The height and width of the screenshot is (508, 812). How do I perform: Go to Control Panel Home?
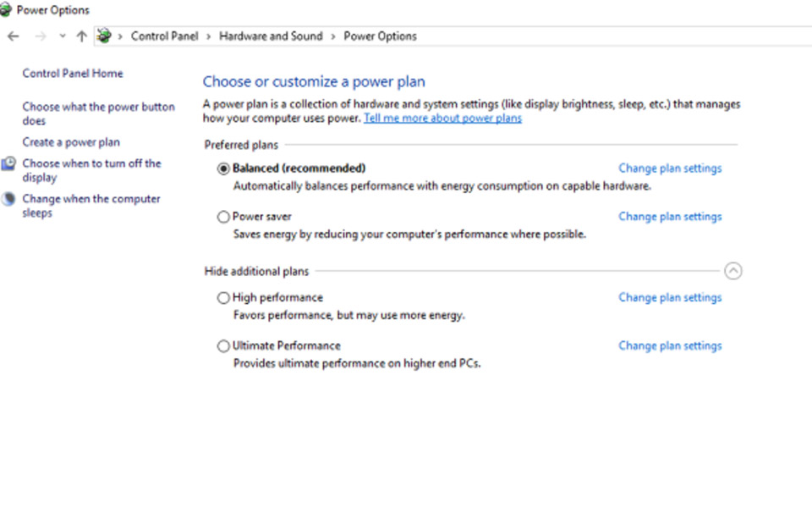pyautogui.click(x=73, y=74)
